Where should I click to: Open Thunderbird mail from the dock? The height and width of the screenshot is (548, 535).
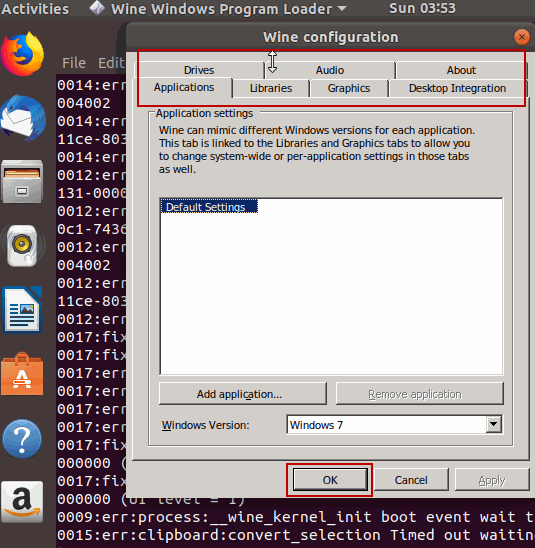tap(22, 117)
